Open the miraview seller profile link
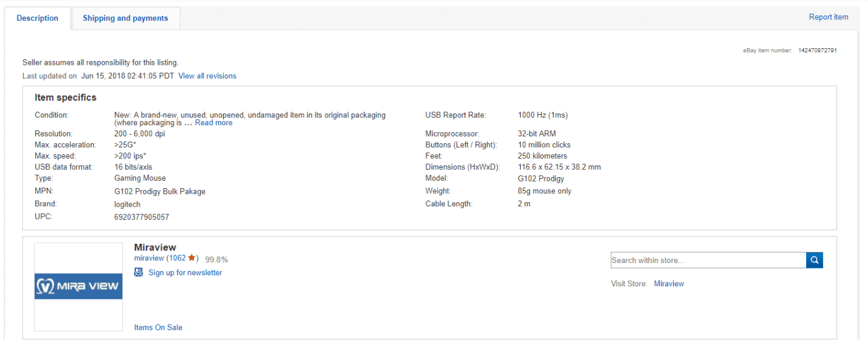This screenshot has height=345, width=868. [x=149, y=259]
